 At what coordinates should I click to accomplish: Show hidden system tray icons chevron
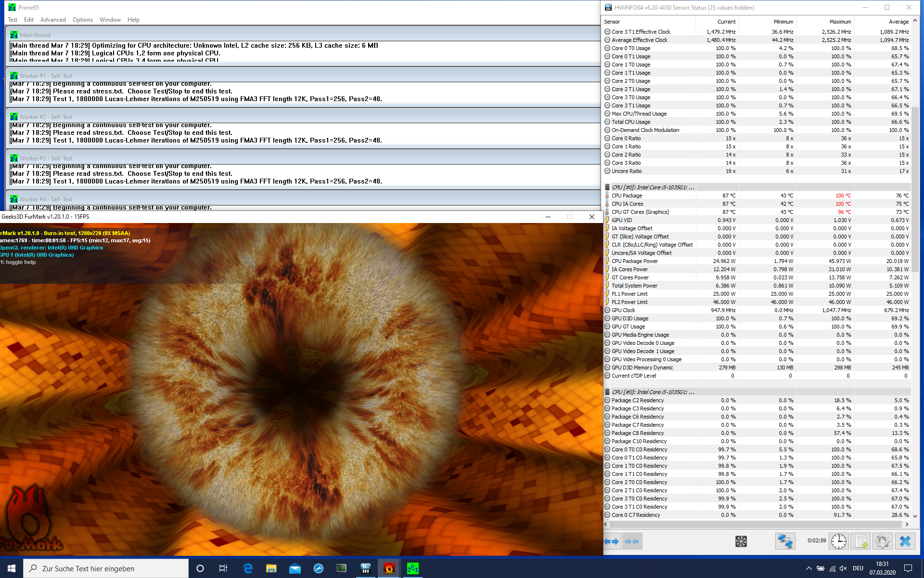808,568
